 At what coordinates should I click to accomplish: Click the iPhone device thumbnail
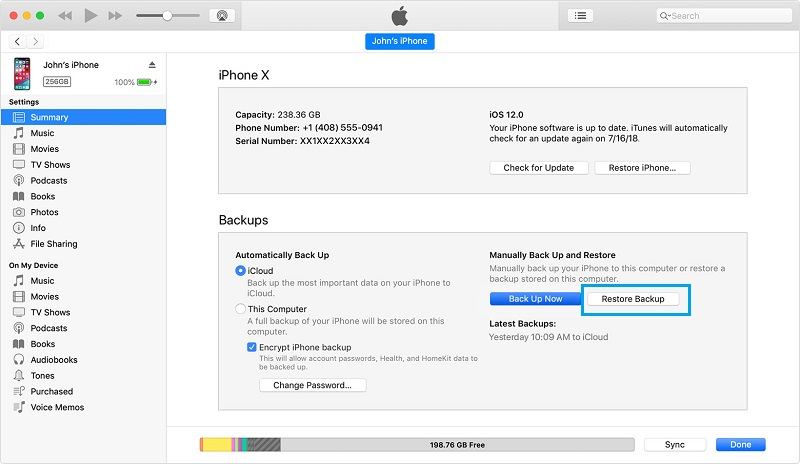click(x=22, y=74)
